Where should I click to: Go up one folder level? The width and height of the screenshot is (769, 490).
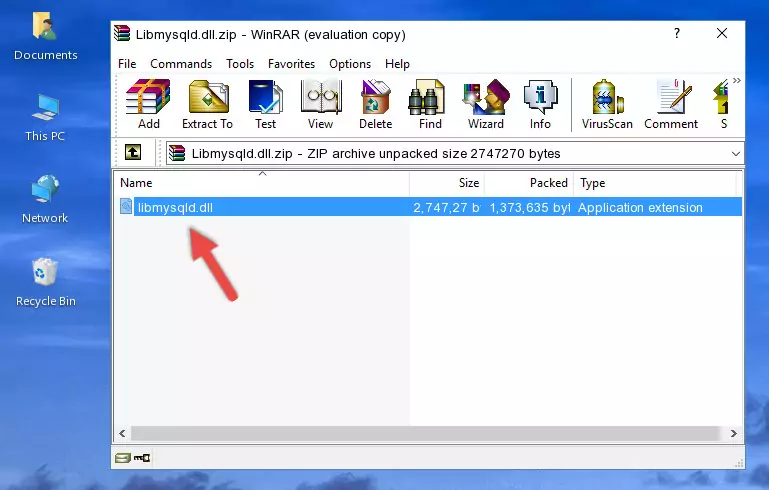click(x=133, y=153)
